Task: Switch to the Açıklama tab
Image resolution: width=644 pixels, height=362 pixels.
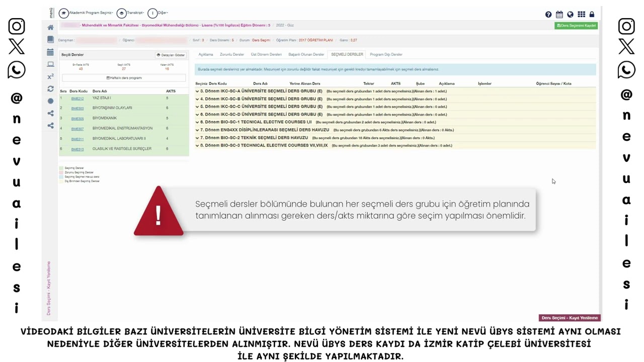Action: [206, 54]
